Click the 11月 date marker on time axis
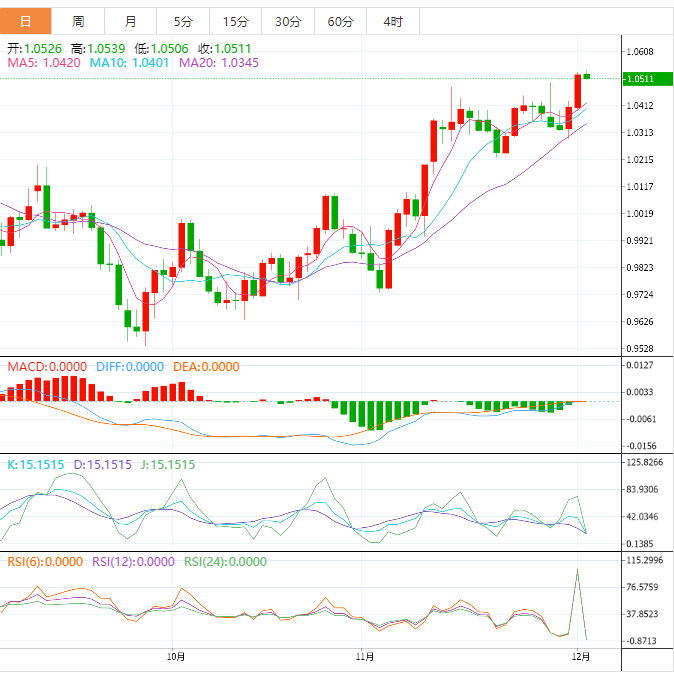 pos(365,657)
